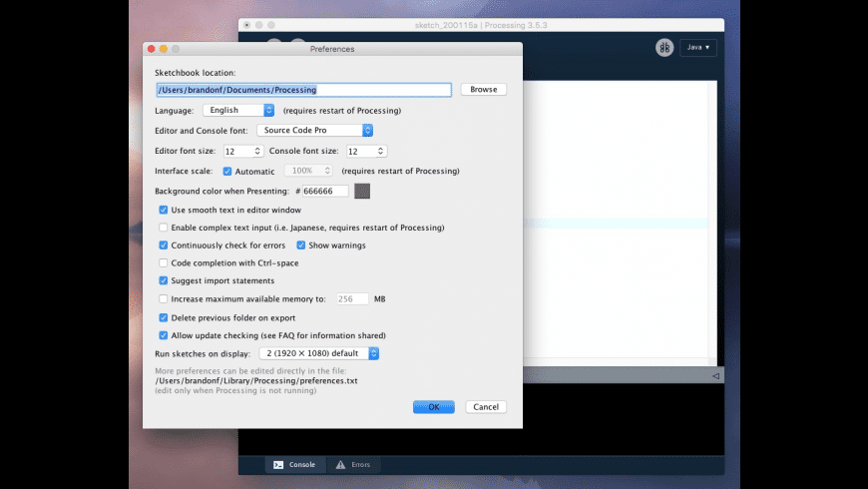Enable Increase maximum available memory checkbox

click(x=164, y=299)
